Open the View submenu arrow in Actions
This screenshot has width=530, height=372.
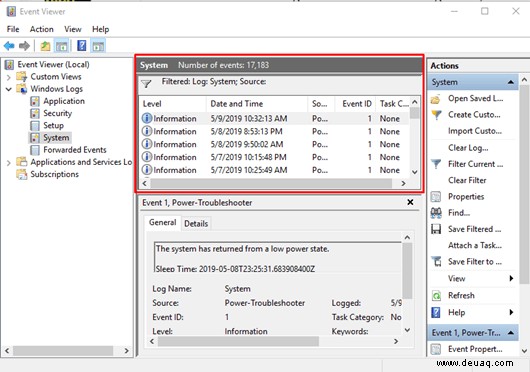click(x=511, y=278)
